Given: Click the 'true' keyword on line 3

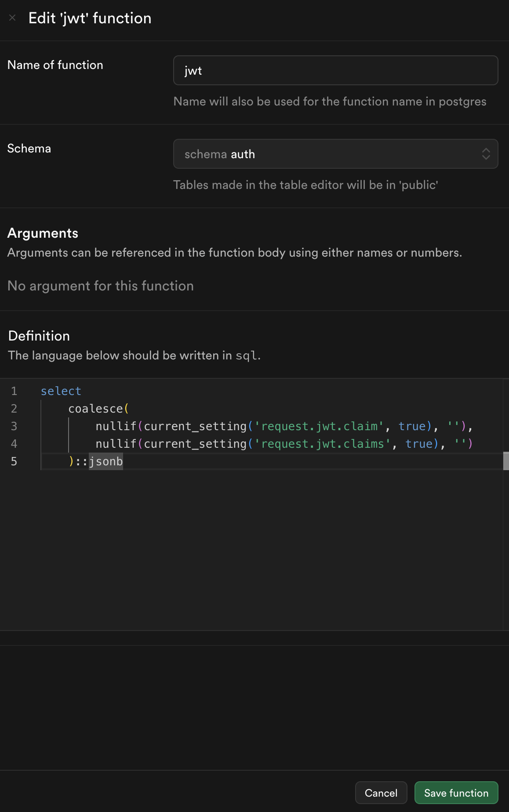Looking at the screenshot, I should [x=412, y=426].
